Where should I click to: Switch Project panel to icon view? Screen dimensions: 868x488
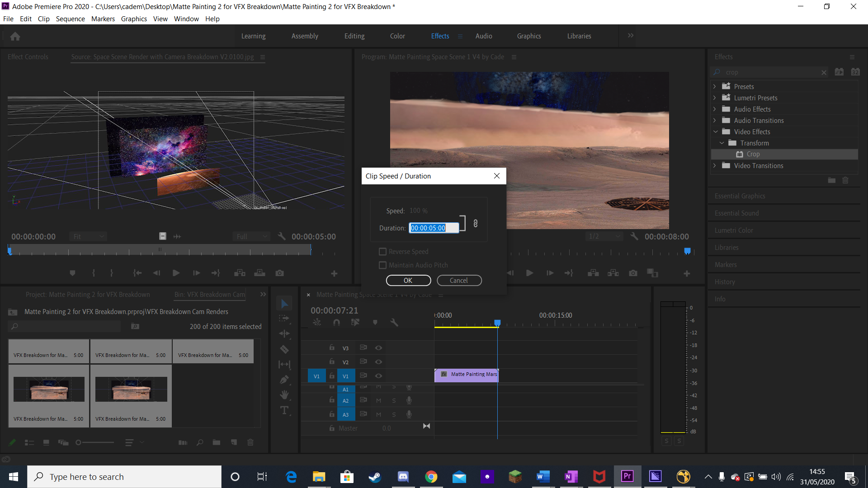[x=46, y=443]
